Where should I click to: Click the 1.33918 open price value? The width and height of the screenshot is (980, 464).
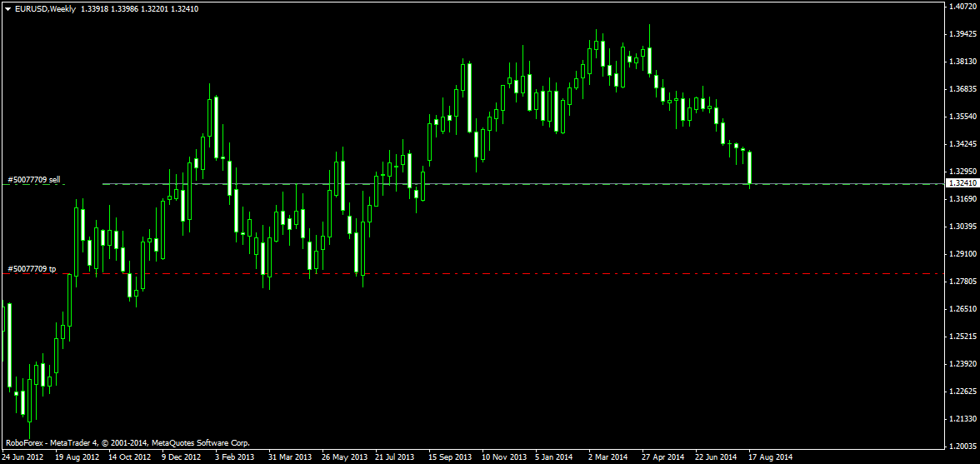(x=93, y=9)
